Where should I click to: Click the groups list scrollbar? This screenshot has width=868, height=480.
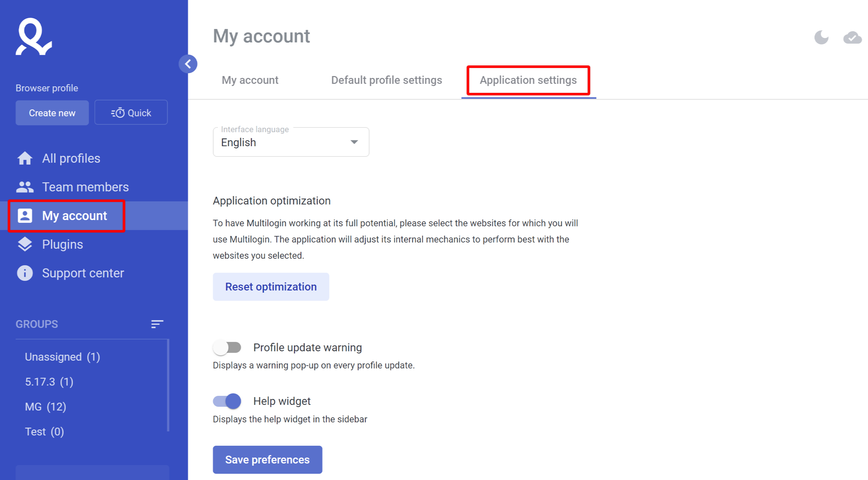coord(168,385)
